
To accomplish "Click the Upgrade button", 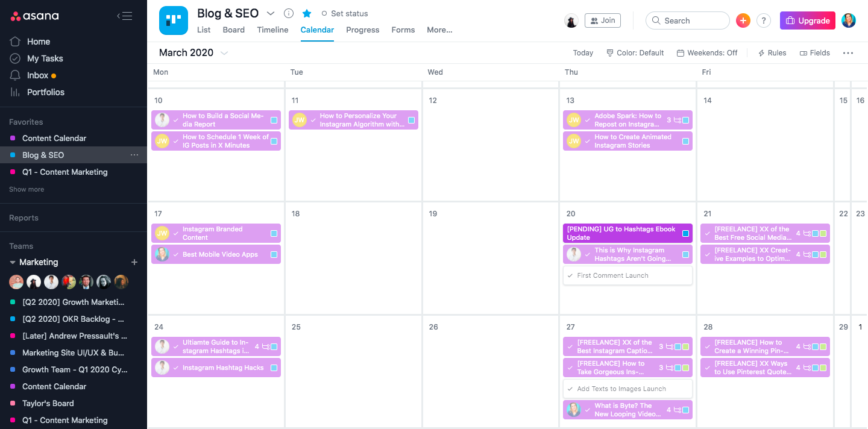I will (807, 20).
